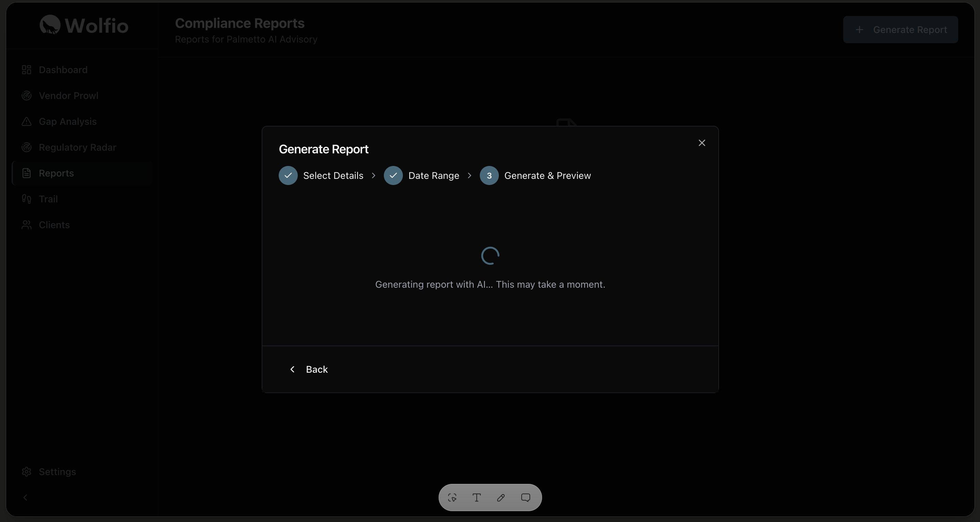
Task: Click the Compliance Reports page heading
Action: 240,23
